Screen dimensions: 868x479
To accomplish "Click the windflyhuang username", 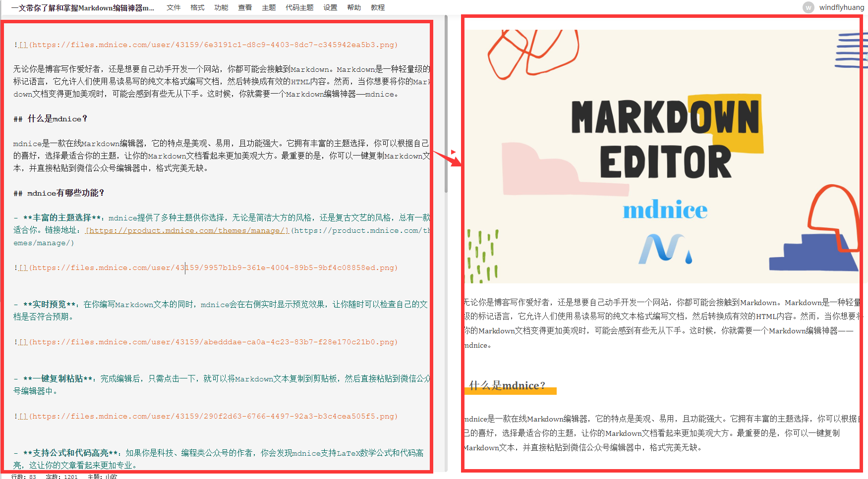I will tap(842, 7).
